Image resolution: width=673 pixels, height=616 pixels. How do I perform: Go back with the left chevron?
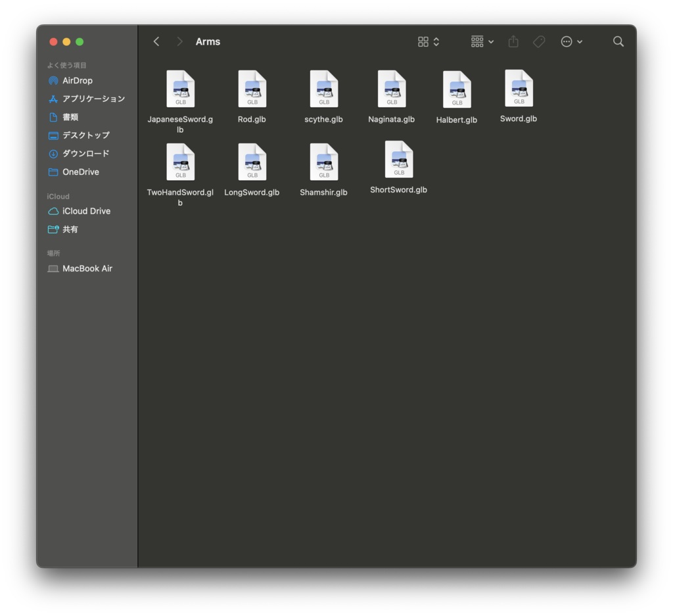coord(156,41)
